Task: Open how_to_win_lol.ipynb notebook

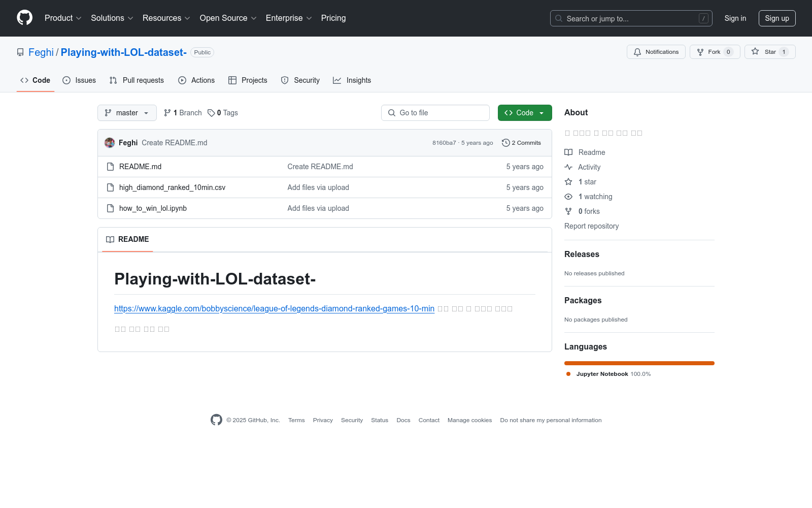Action: [x=153, y=208]
